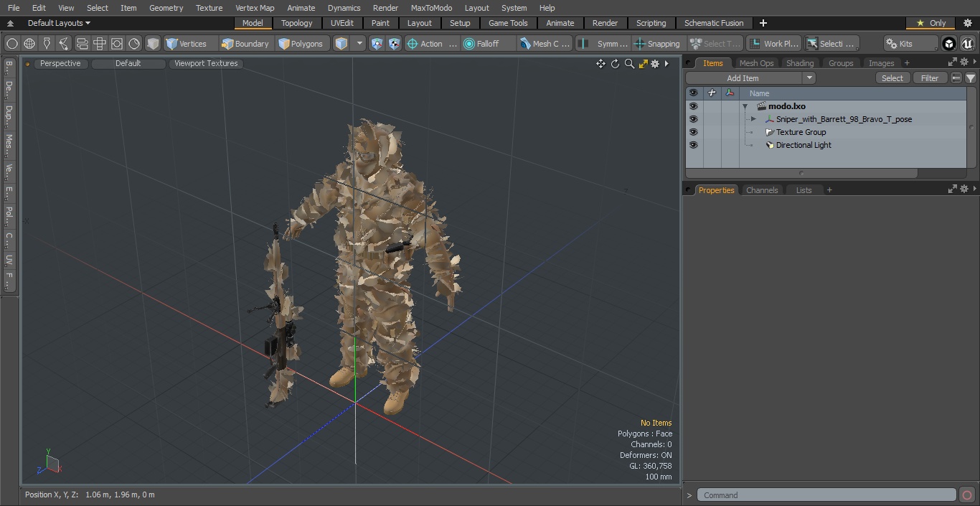Enable the Falloff tool
The width and height of the screenshot is (980, 506).
pos(481,44)
